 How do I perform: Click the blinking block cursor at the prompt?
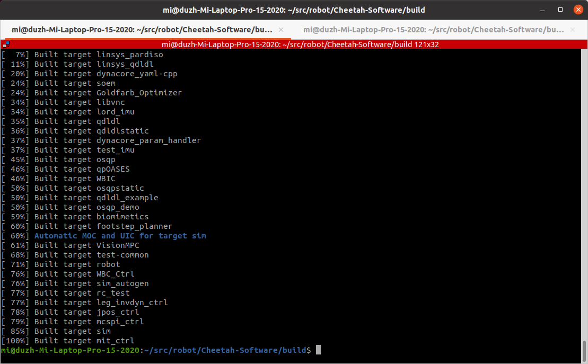tap(318, 350)
